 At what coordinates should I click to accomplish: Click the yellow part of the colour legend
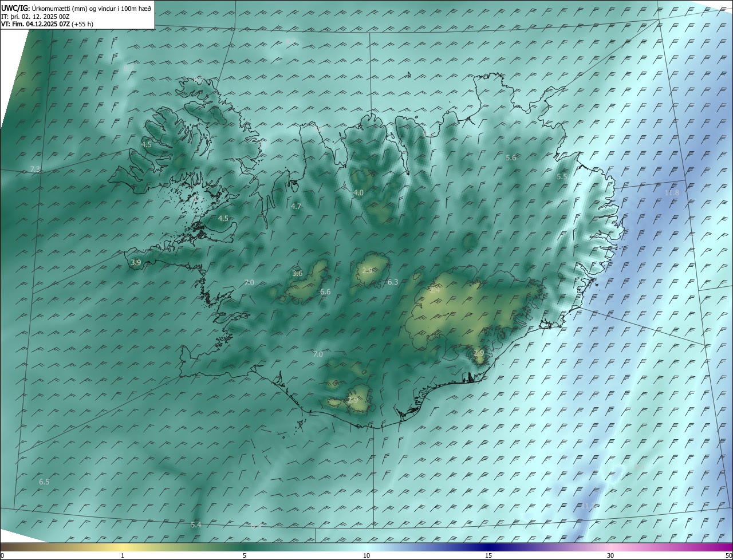click(123, 547)
